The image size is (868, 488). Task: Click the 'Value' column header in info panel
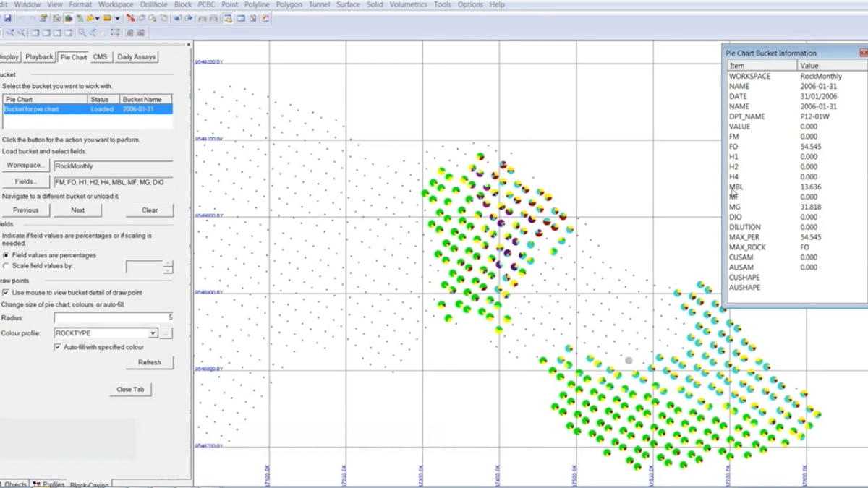click(832, 66)
